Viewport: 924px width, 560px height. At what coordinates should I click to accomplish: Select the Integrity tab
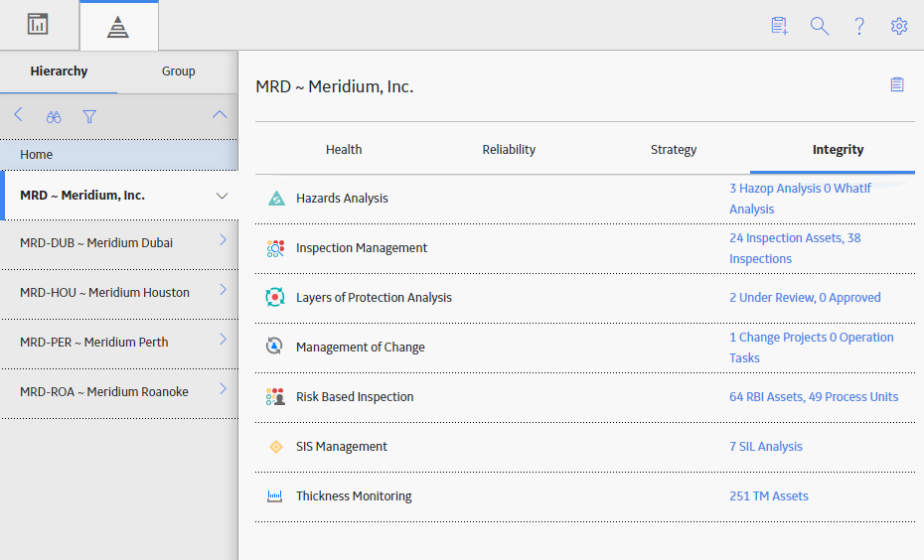pyautogui.click(x=838, y=150)
